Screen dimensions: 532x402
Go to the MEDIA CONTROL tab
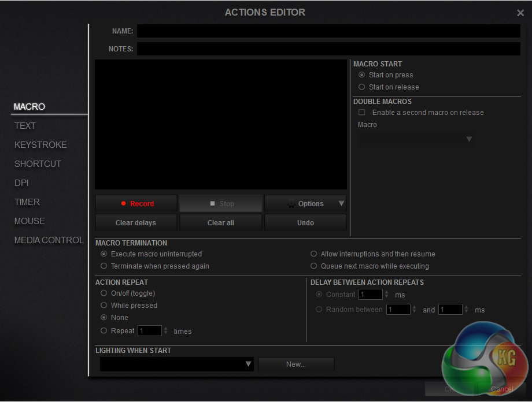click(49, 240)
